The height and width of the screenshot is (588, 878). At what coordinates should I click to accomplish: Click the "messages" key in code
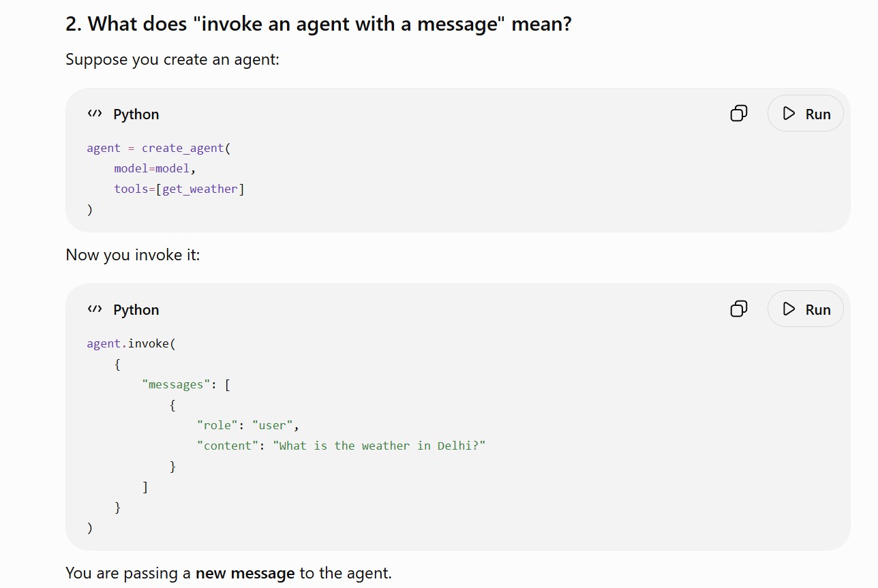[x=176, y=384]
